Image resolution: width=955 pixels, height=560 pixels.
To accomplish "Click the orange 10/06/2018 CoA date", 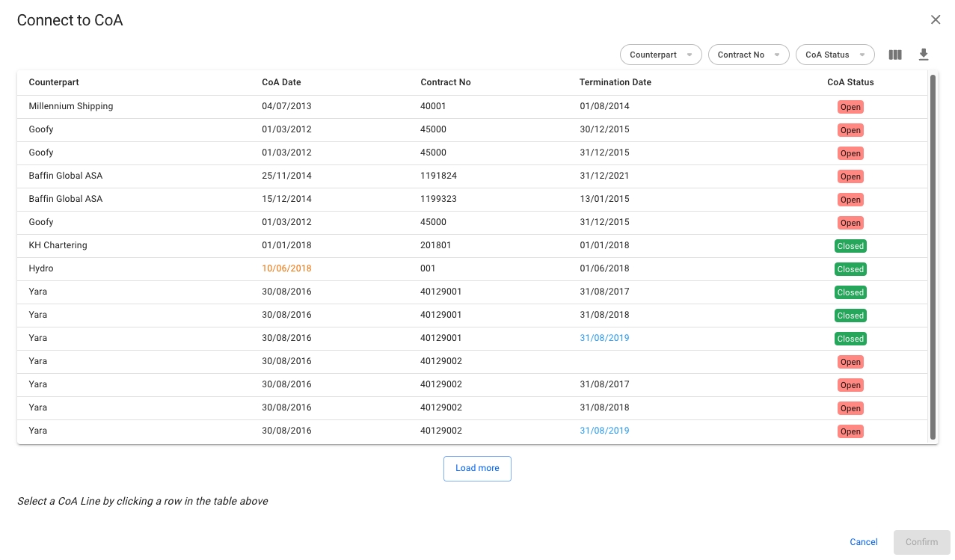I will (x=286, y=268).
